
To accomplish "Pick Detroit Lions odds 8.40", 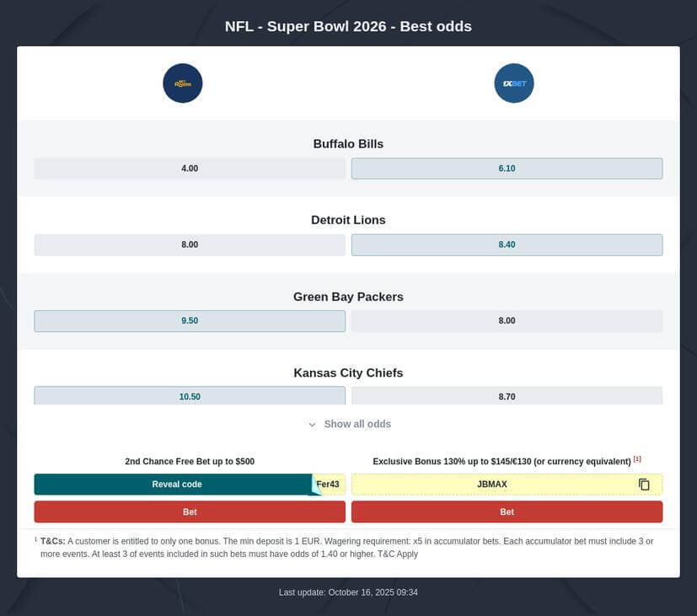I will [507, 244].
